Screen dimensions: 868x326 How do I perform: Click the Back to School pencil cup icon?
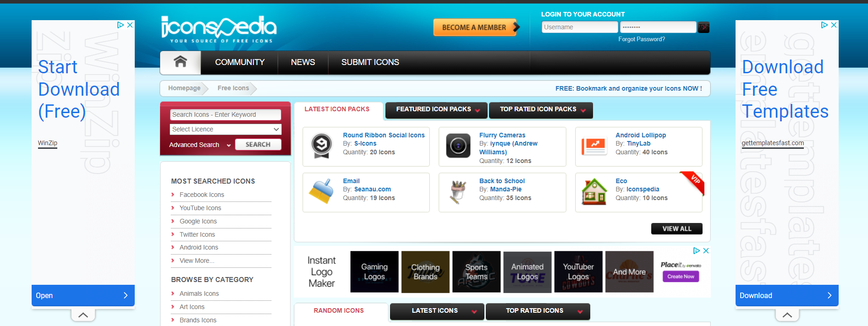(x=458, y=191)
